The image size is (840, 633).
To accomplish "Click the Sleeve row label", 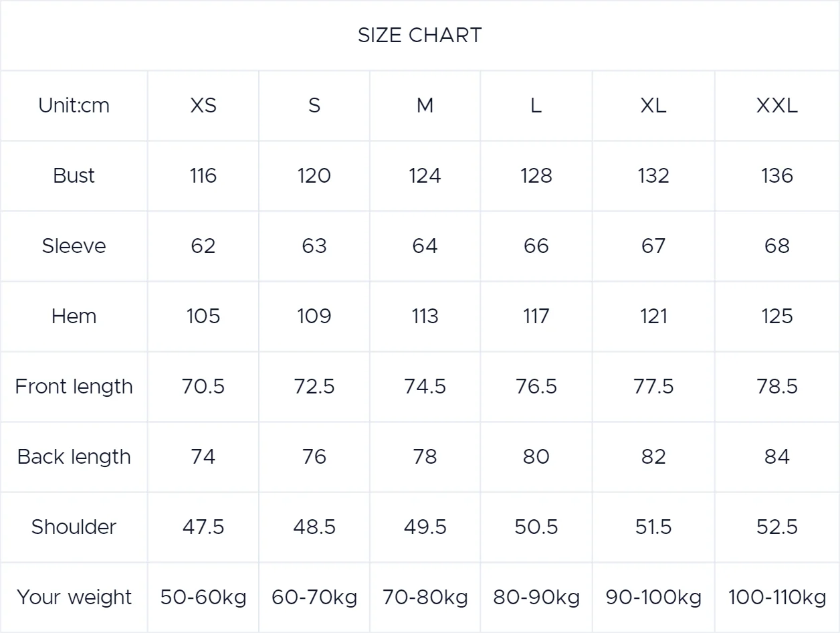I will coord(74,246).
